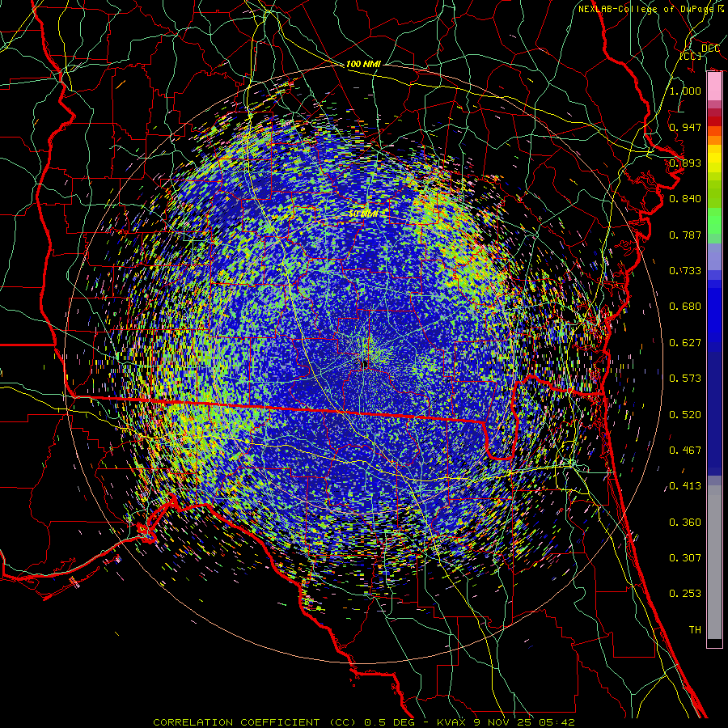Click the 0.627 legend value
728x728 pixels.
click(x=685, y=343)
